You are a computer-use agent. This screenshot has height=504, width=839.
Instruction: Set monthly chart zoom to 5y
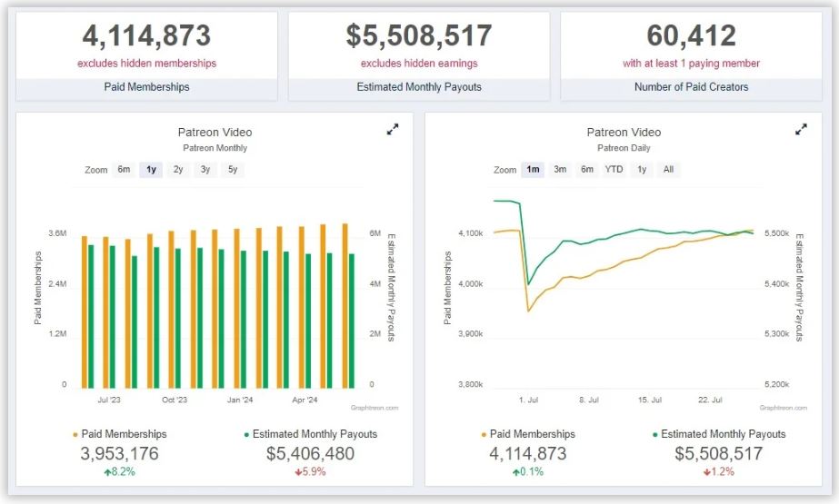tap(233, 170)
